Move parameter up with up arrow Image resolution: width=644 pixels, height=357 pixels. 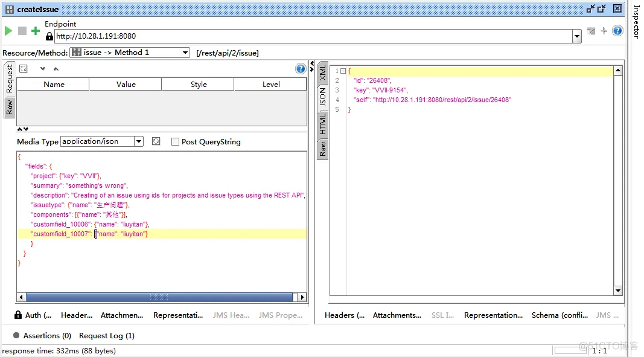(56, 69)
